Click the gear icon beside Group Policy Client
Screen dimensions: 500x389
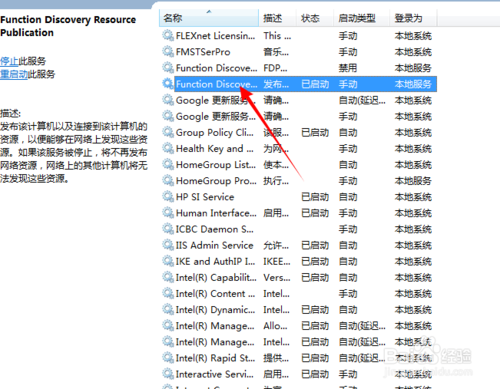coord(168,132)
